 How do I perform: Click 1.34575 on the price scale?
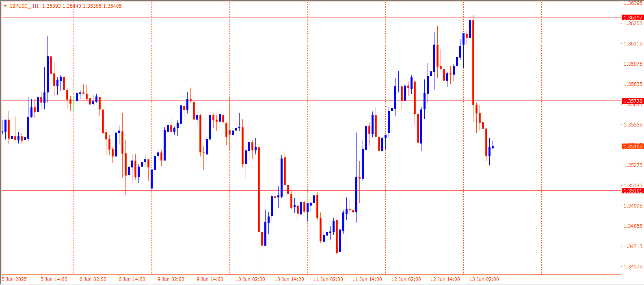pyautogui.click(x=633, y=267)
